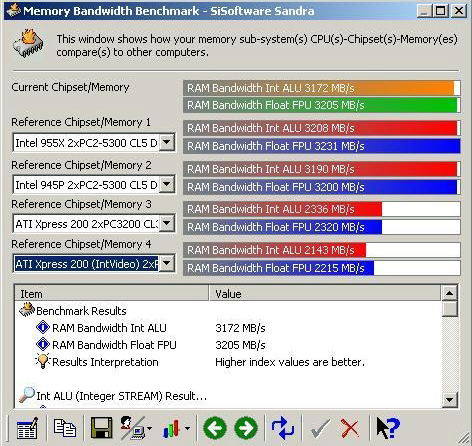The height and width of the screenshot is (446, 472).
Task: Click the lightbulb icon for Results Interpretation
Action: (43, 361)
